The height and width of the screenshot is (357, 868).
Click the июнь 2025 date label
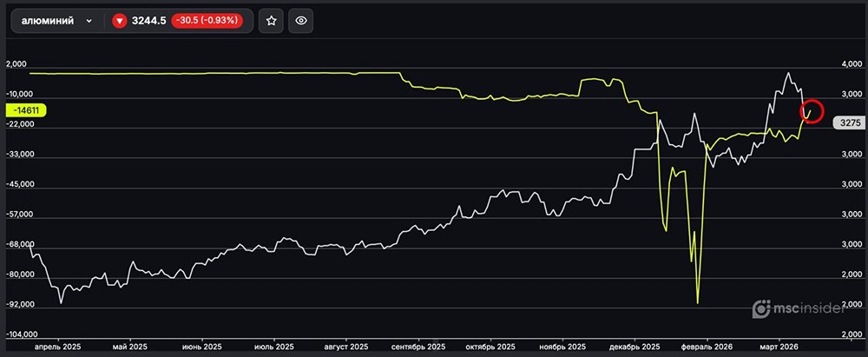(201, 346)
